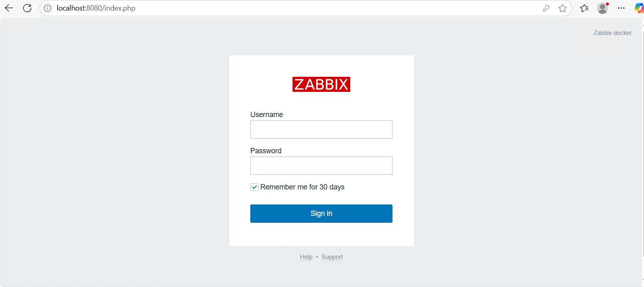644x287 pixels.
Task: Add page to favorites with the star icon
Action: pyautogui.click(x=562, y=8)
